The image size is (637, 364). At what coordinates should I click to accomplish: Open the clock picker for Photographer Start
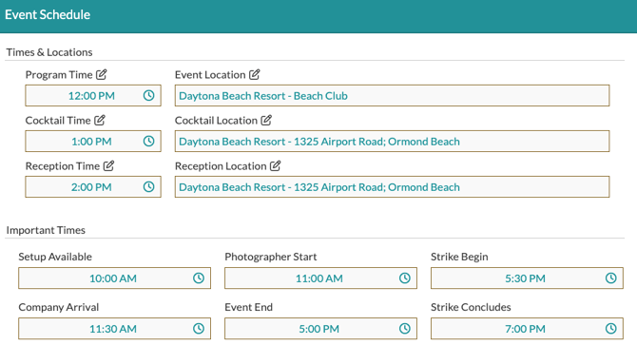click(x=405, y=278)
